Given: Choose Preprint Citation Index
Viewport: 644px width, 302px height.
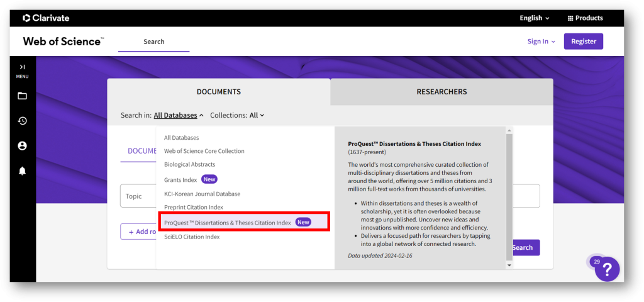Looking at the screenshot, I should coord(194,207).
